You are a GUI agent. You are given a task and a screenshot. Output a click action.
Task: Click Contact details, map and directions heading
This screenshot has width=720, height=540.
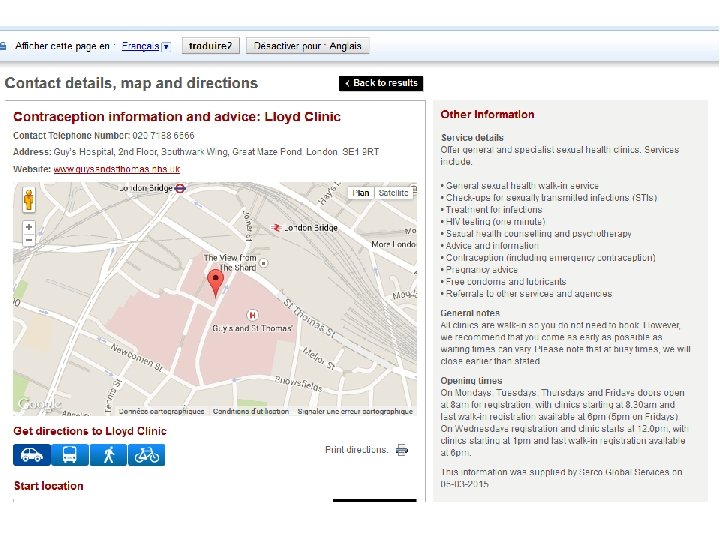[131, 83]
